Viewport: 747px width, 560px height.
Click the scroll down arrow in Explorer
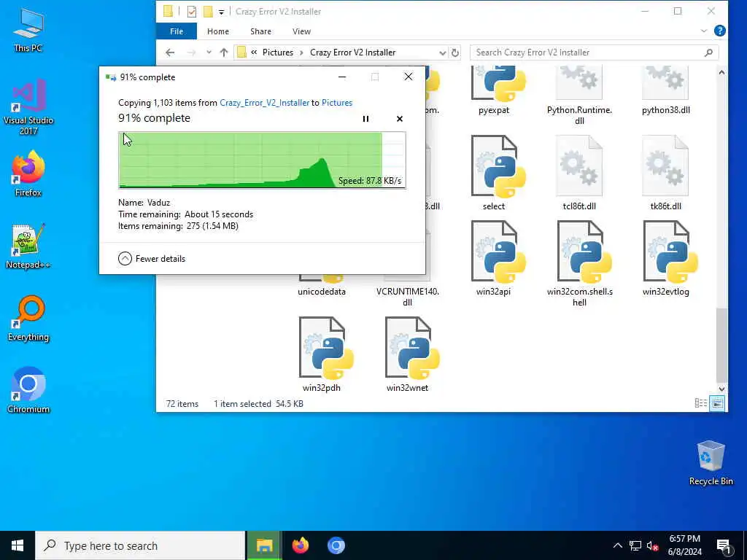click(721, 389)
